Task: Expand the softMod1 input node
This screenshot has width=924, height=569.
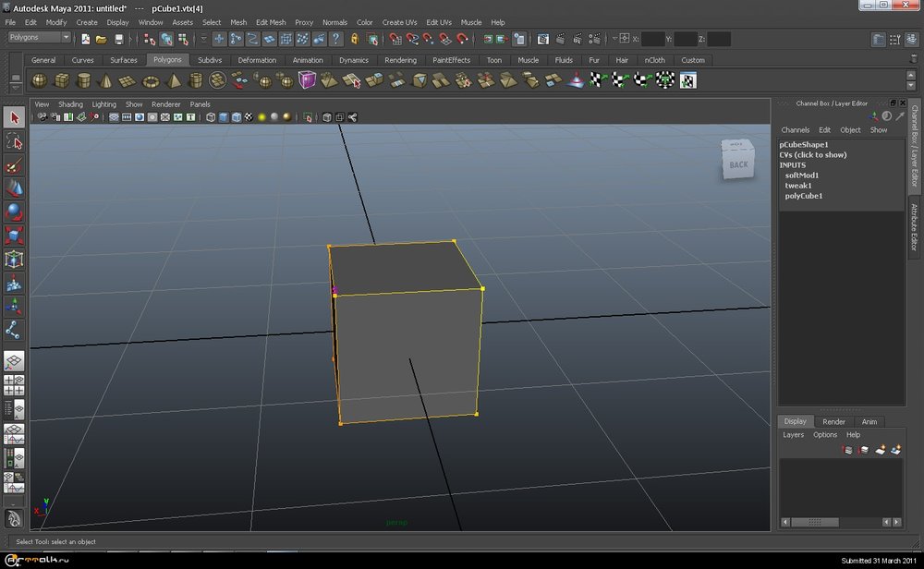Action: (802, 176)
